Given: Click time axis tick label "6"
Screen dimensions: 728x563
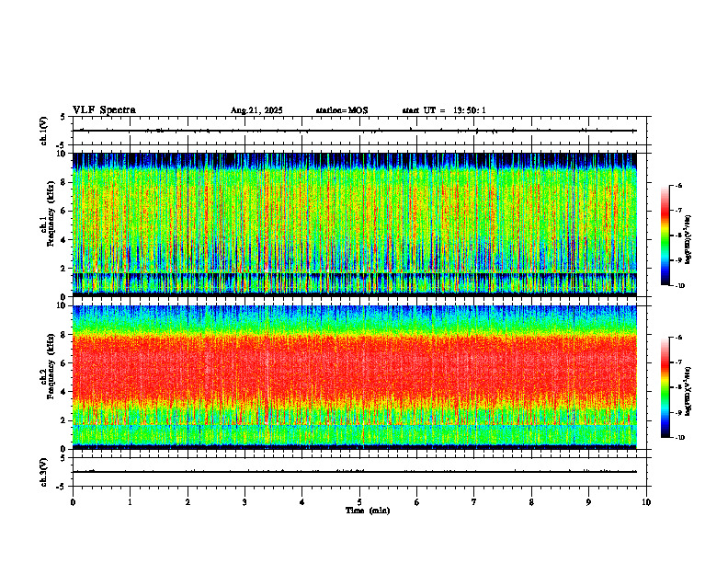Looking at the screenshot, I should point(417,502).
